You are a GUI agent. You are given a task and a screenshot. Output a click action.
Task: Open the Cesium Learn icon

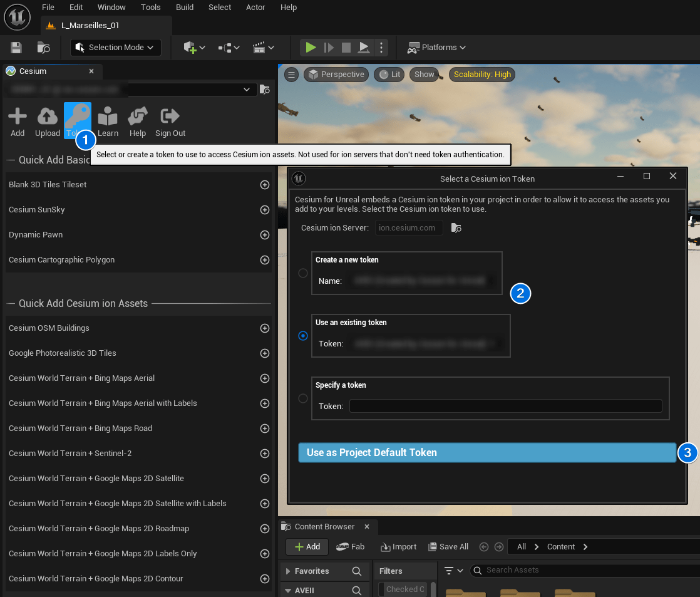(108, 121)
